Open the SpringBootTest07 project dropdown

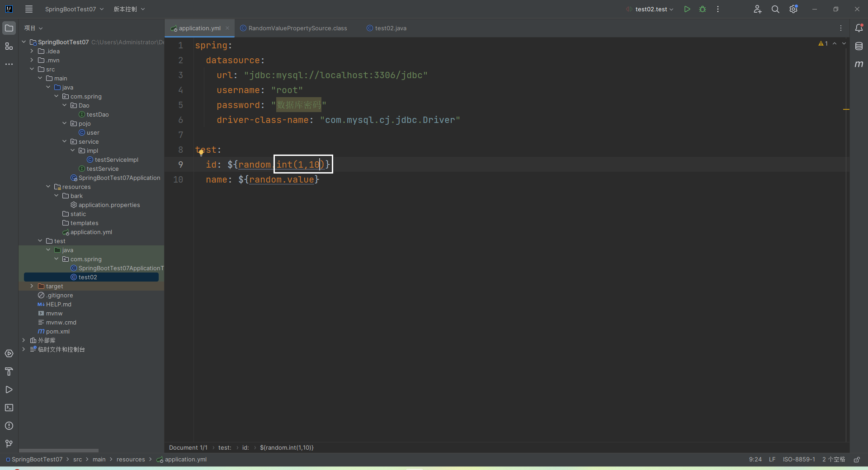[x=74, y=9]
